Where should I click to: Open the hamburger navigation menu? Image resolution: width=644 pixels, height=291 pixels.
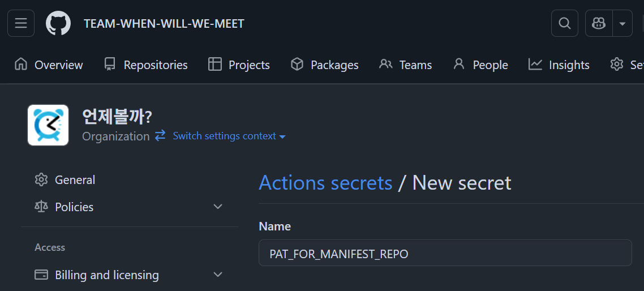[21, 23]
